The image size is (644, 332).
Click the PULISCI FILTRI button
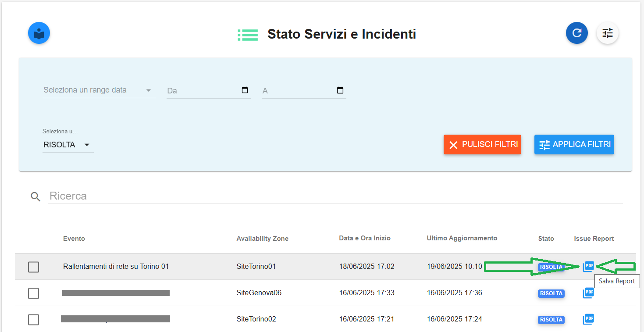click(482, 144)
